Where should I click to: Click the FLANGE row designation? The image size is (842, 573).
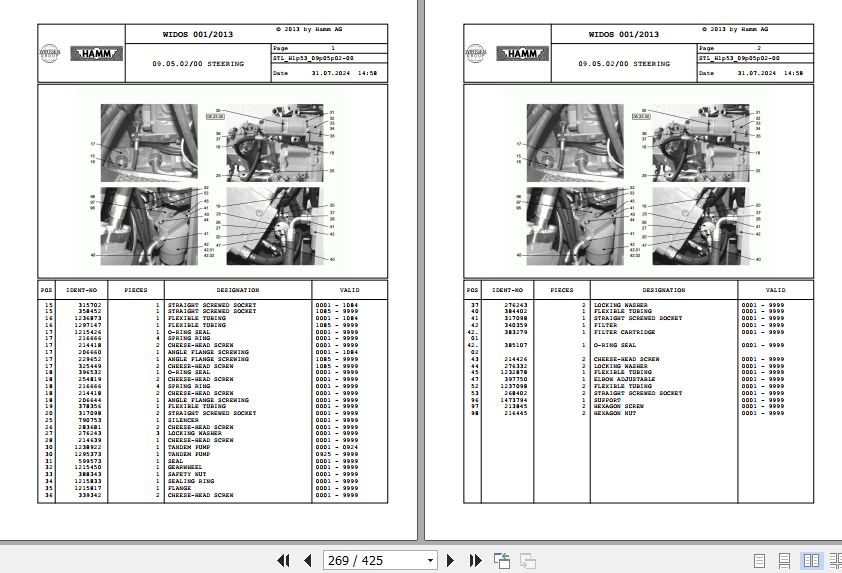click(179, 488)
